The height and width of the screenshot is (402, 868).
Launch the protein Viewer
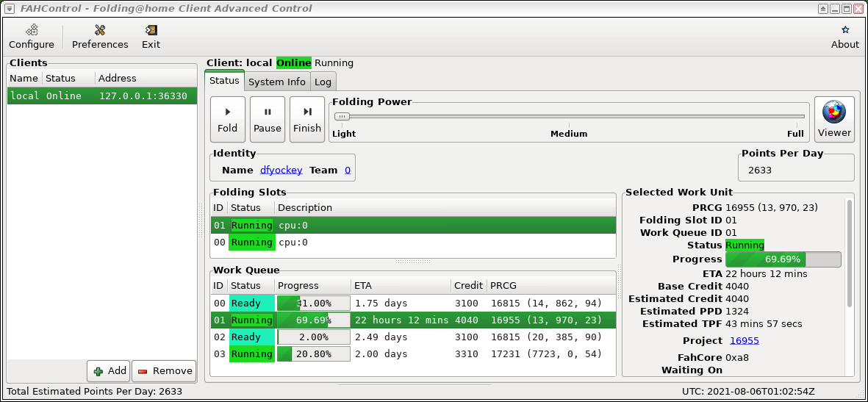click(x=834, y=120)
